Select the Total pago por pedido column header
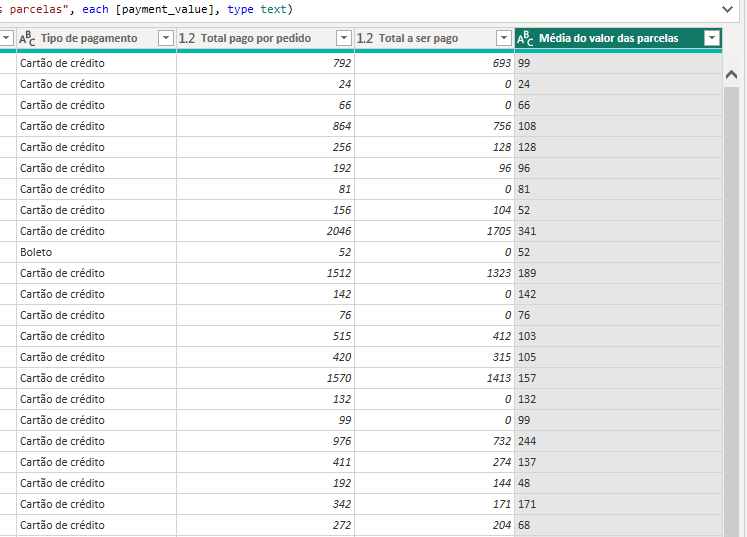747x537 pixels. [x=265, y=38]
